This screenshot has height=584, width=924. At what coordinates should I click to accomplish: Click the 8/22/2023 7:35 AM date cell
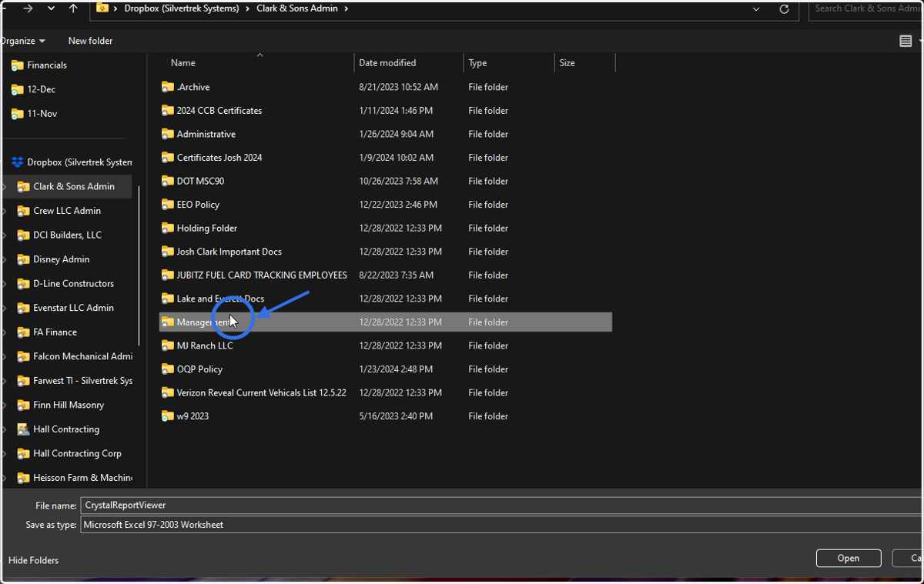coord(396,275)
